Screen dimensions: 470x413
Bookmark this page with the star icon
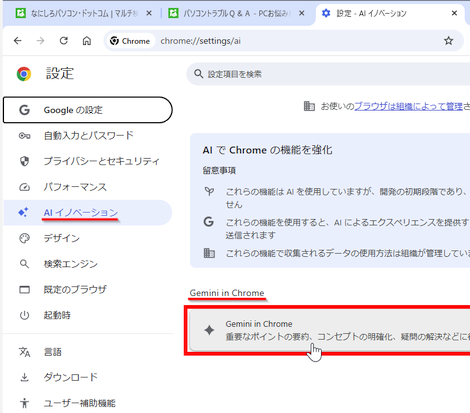449,41
